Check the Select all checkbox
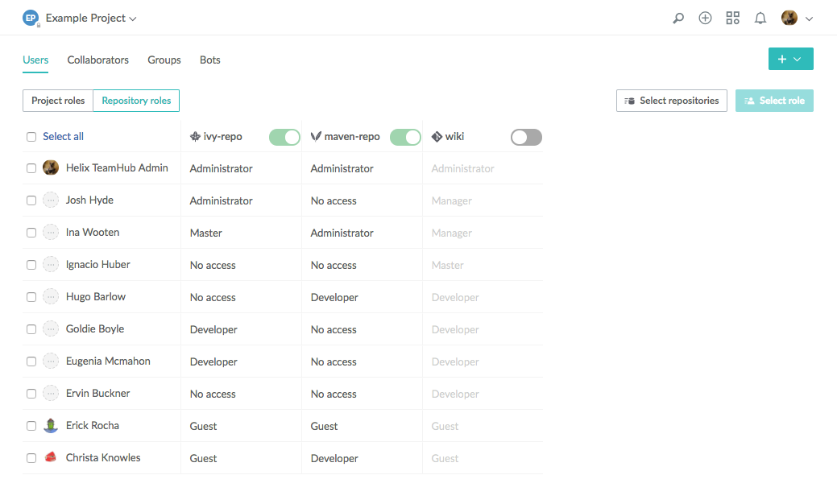The width and height of the screenshot is (837, 504). pos(31,137)
